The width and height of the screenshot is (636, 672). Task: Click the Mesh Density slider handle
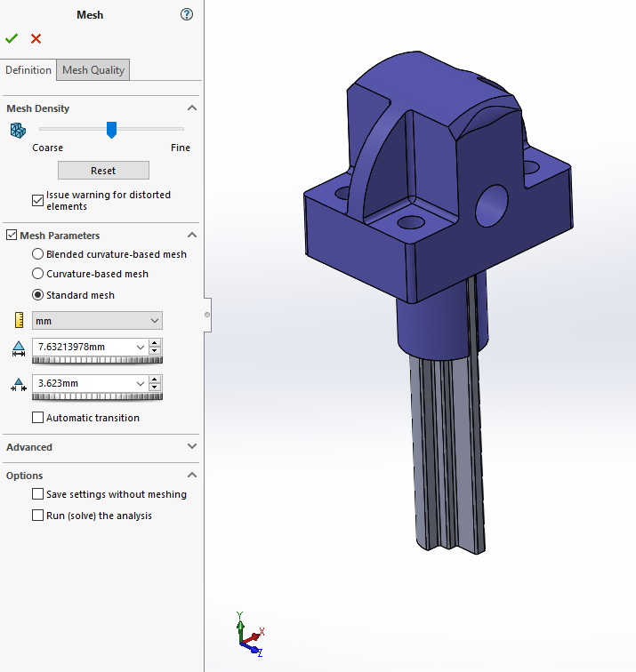tap(111, 130)
